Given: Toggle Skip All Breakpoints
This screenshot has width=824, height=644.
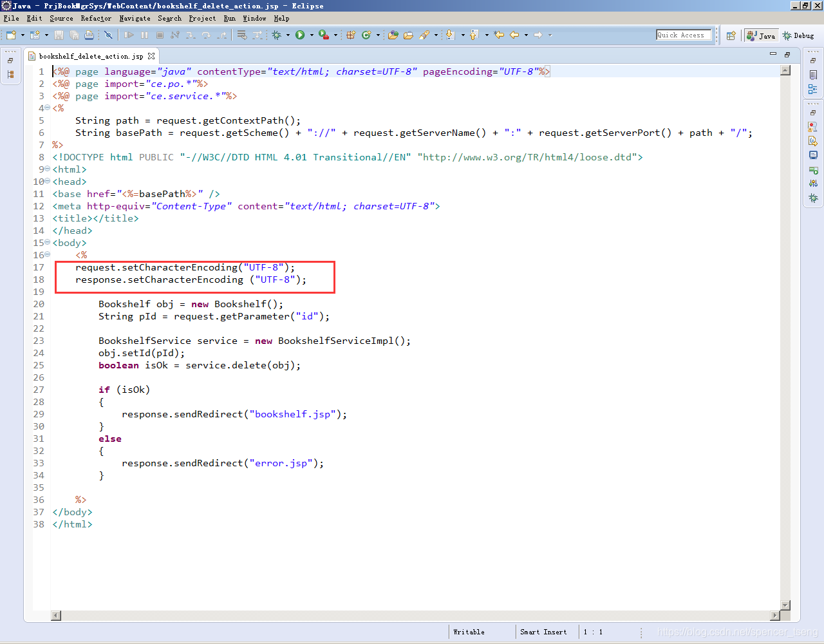Looking at the screenshot, I should pos(108,35).
